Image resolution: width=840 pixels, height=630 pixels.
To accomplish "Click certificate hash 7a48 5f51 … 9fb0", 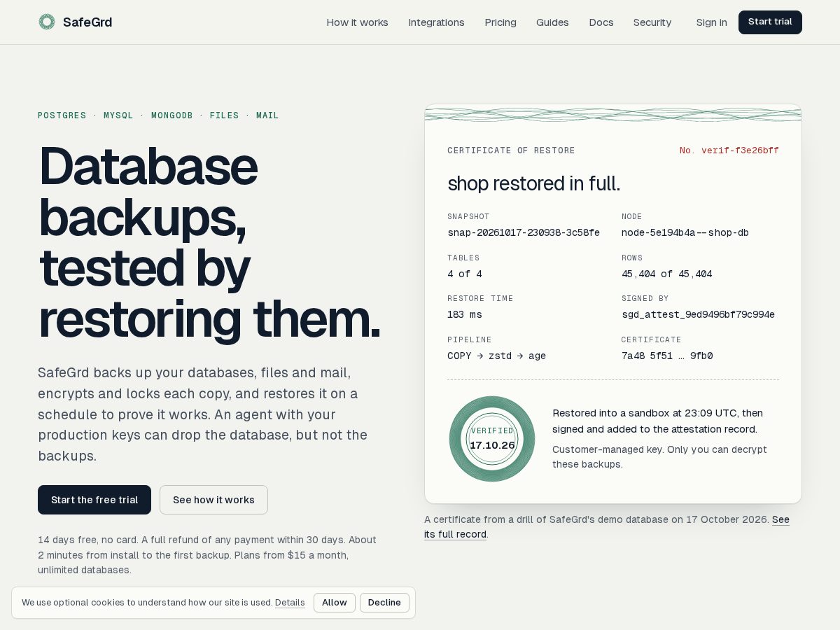I will [667, 356].
